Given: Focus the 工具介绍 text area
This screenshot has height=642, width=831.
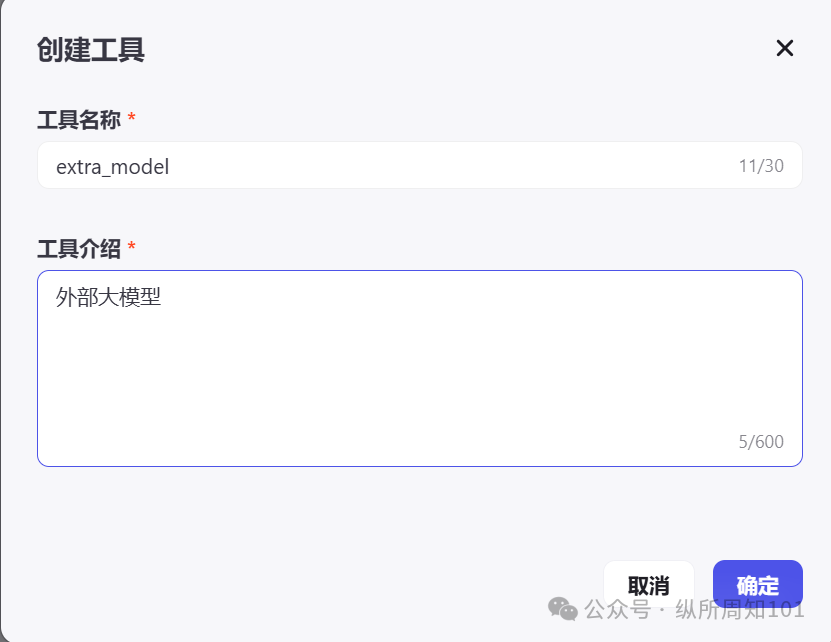Looking at the screenshot, I should [x=420, y=368].
